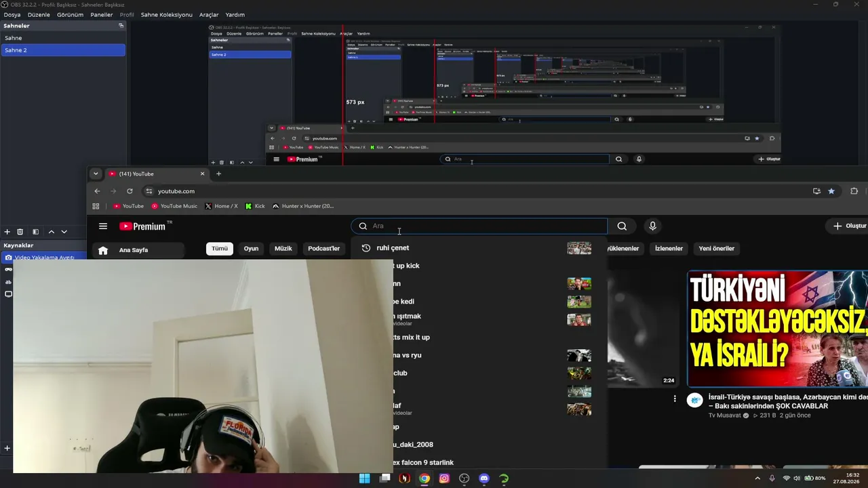Select the display capture monitor icon in Kaynaklar
Screen dimensions: 868x488
click(x=8, y=294)
